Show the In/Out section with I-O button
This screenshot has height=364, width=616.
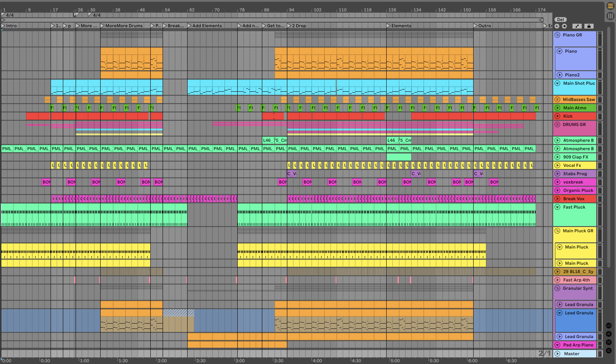point(609,326)
